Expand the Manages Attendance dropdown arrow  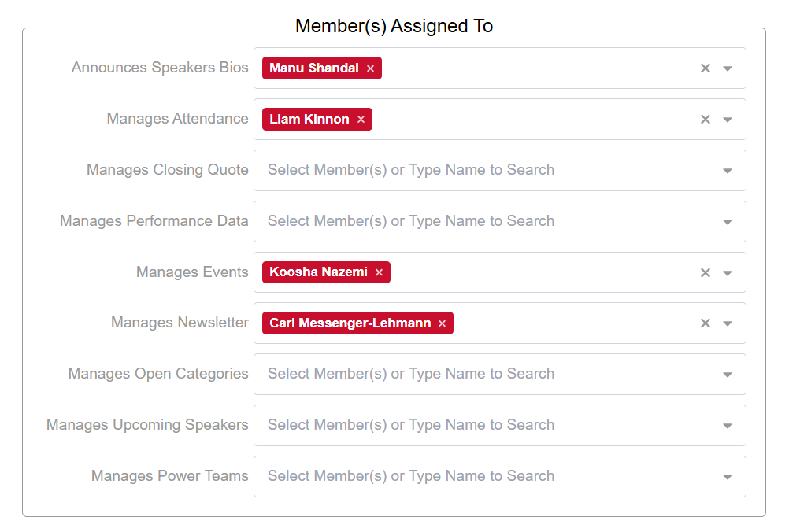coord(728,120)
